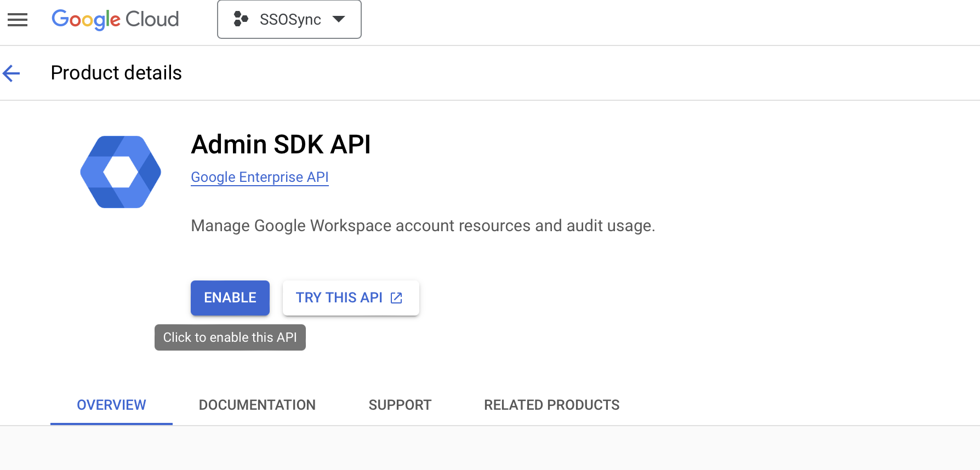Image resolution: width=980 pixels, height=470 pixels.
Task: Click the external link icon on Try This API
Action: (x=396, y=298)
